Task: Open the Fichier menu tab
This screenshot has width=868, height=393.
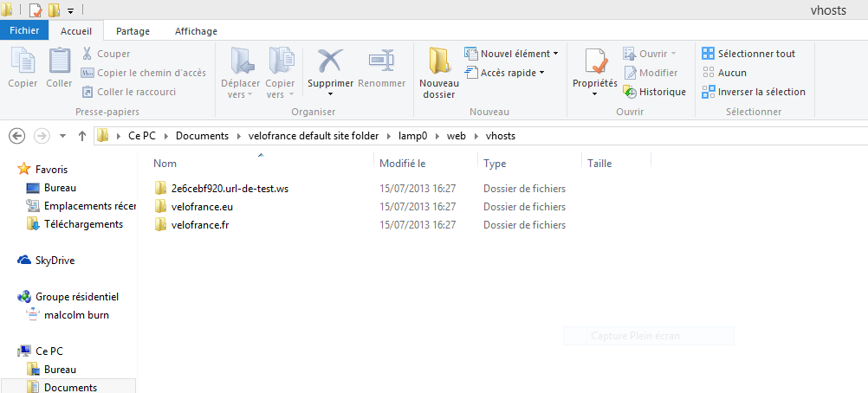Action: [24, 31]
